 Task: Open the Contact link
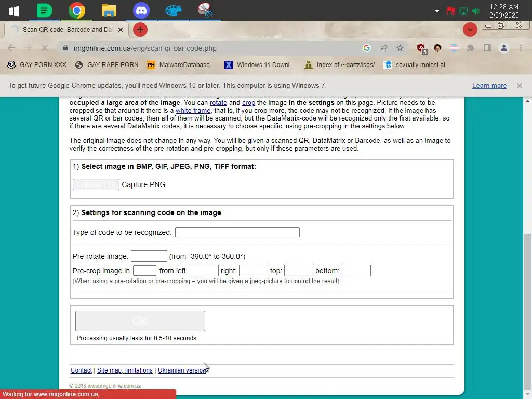tap(81, 370)
